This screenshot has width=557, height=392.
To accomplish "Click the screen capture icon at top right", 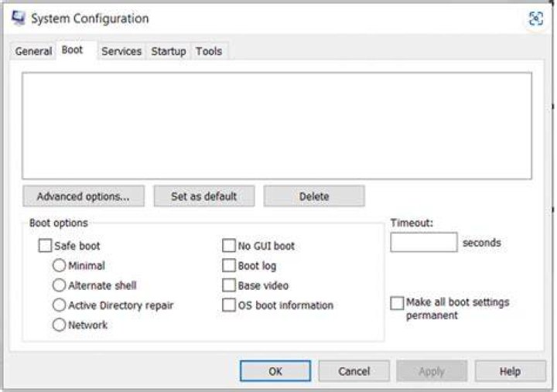I will (535, 19).
